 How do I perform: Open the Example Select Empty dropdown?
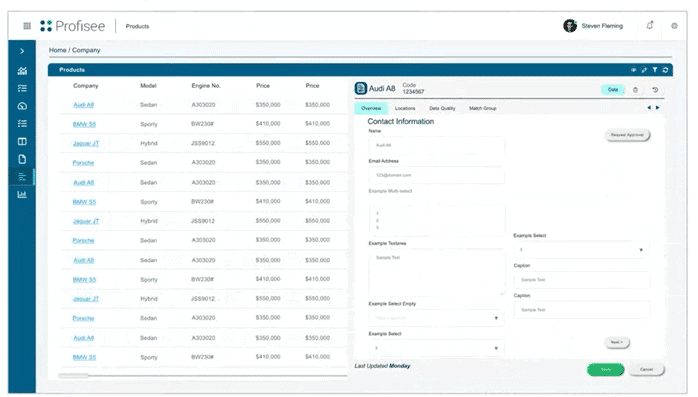click(x=436, y=318)
